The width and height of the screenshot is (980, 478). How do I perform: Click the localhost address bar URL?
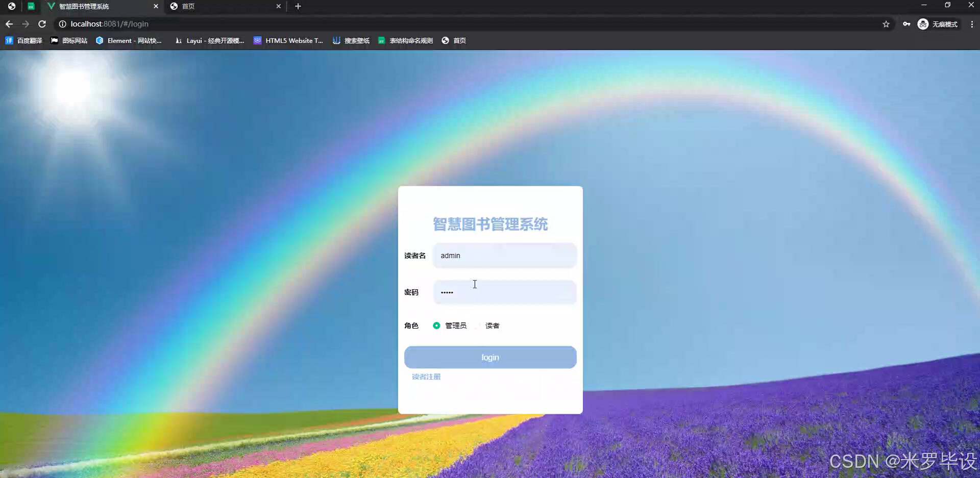[110, 24]
